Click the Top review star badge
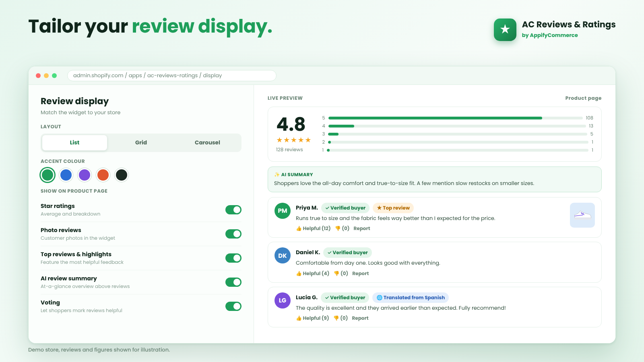 (x=393, y=208)
